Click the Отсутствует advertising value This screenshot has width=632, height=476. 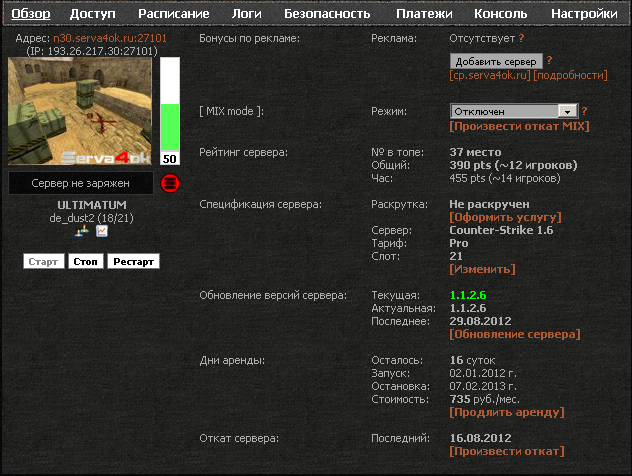pyautogui.click(x=482, y=38)
